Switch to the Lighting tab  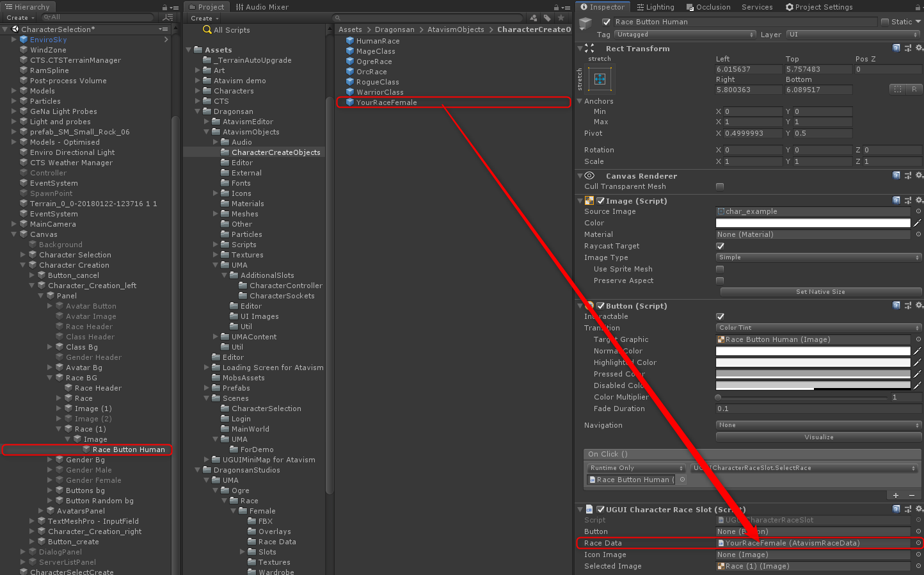tap(655, 7)
